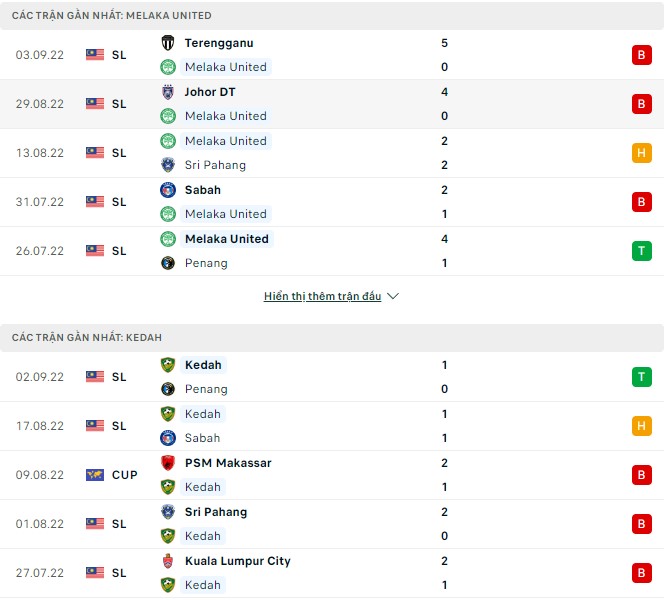Click the green T badge for Kedah vs Penang

(x=641, y=377)
